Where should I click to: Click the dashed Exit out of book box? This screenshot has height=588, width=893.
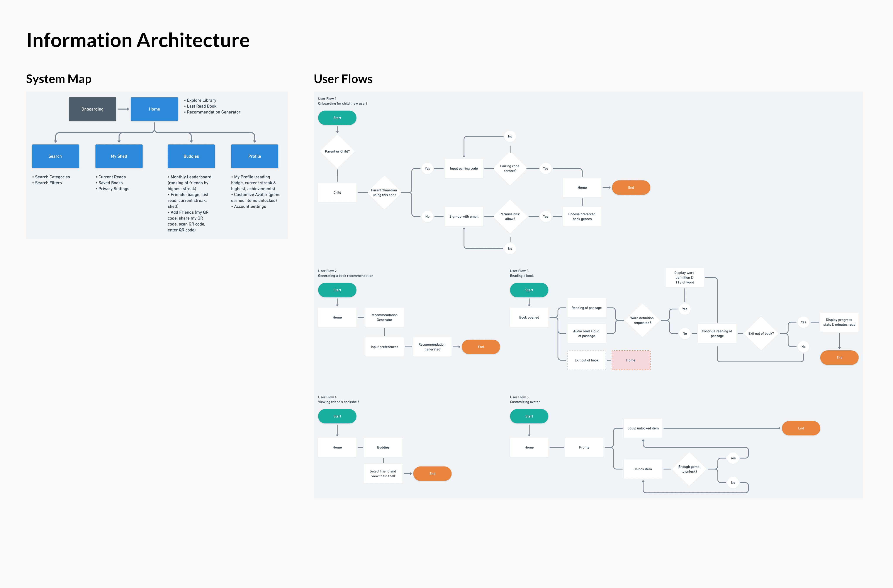pos(586,360)
